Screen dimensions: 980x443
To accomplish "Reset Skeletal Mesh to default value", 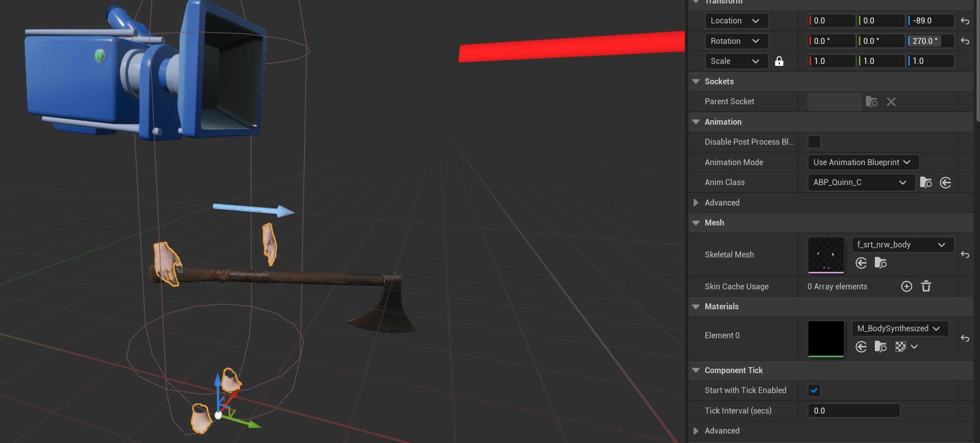I will point(965,254).
